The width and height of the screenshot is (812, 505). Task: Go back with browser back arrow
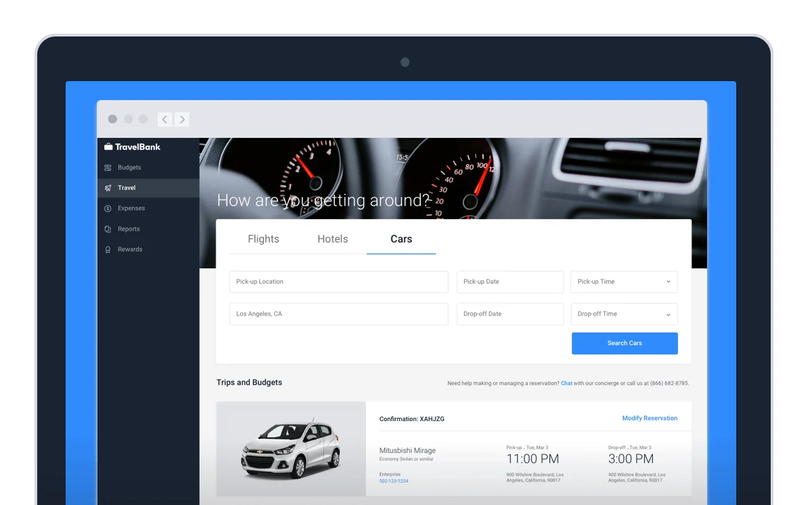pyautogui.click(x=164, y=120)
